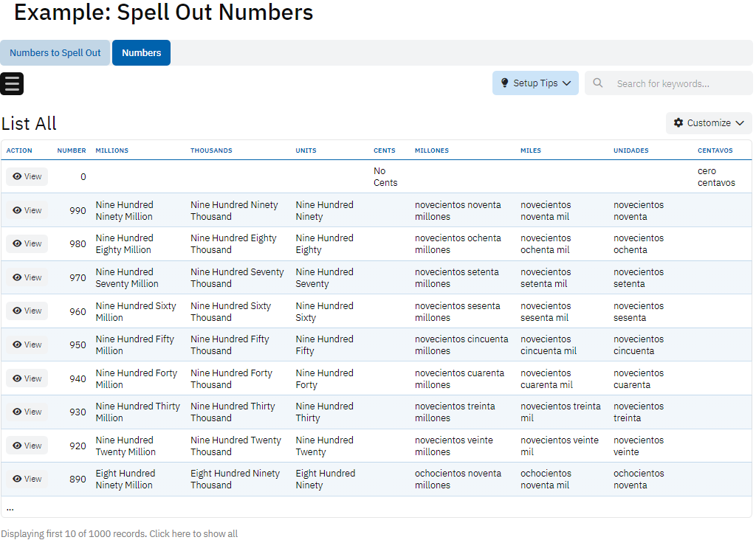Image resolution: width=756 pixels, height=540 pixels.
Task: Sort by the Number column header
Action: [72, 150]
